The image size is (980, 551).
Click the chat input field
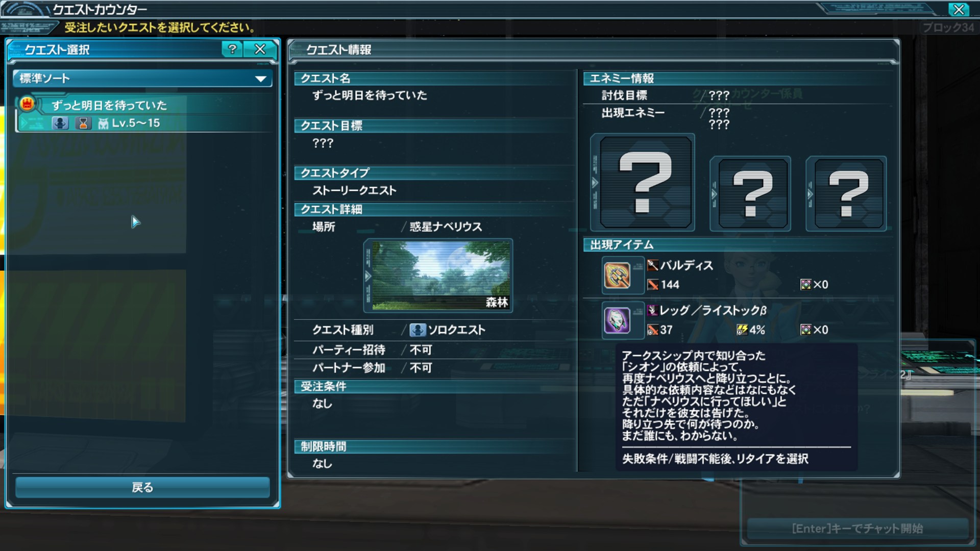(857, 529)
